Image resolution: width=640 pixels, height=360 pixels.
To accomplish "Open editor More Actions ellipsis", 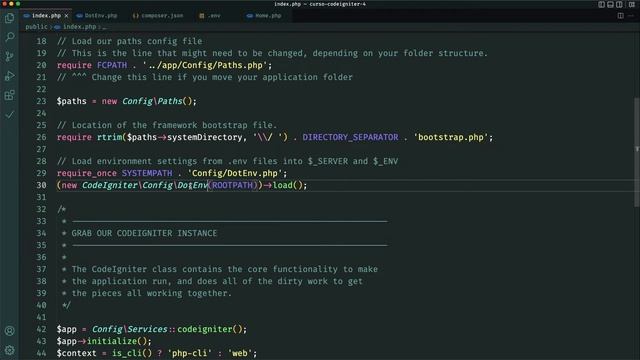I will pos(631,16).
